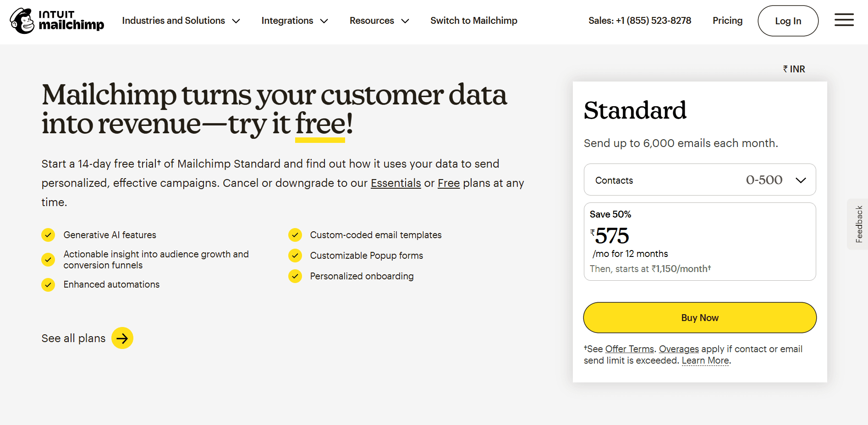The height and width of the screenshot is (425, 868).
Task: Click the checkmark beside Custom-coded email templates
Action: (x=295, y=235)
